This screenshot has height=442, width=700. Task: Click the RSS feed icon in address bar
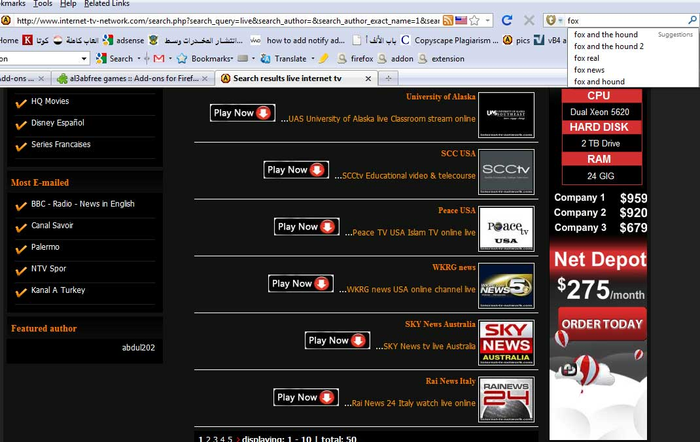pos(448,21)
